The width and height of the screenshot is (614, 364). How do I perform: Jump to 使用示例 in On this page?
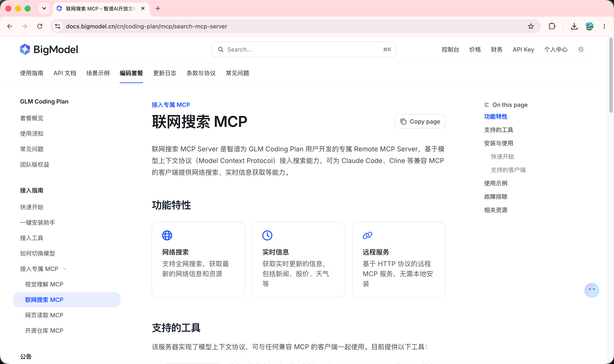(x=496, y=183)
